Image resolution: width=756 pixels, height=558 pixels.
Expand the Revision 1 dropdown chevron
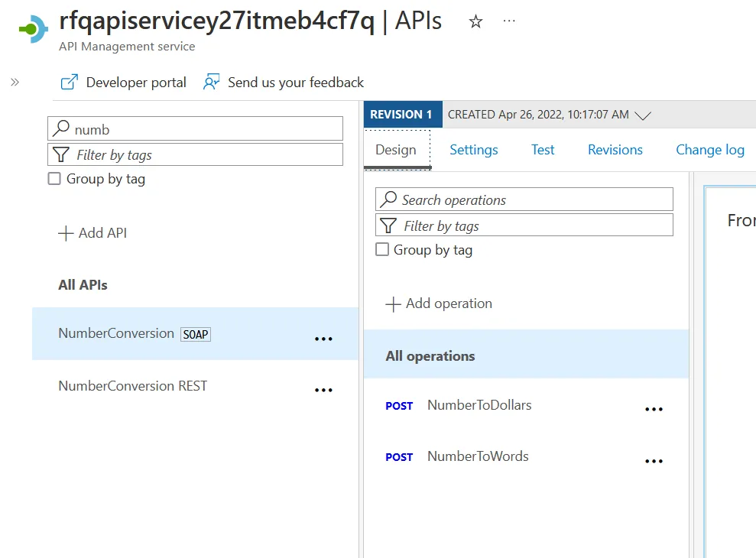(644, 115)
